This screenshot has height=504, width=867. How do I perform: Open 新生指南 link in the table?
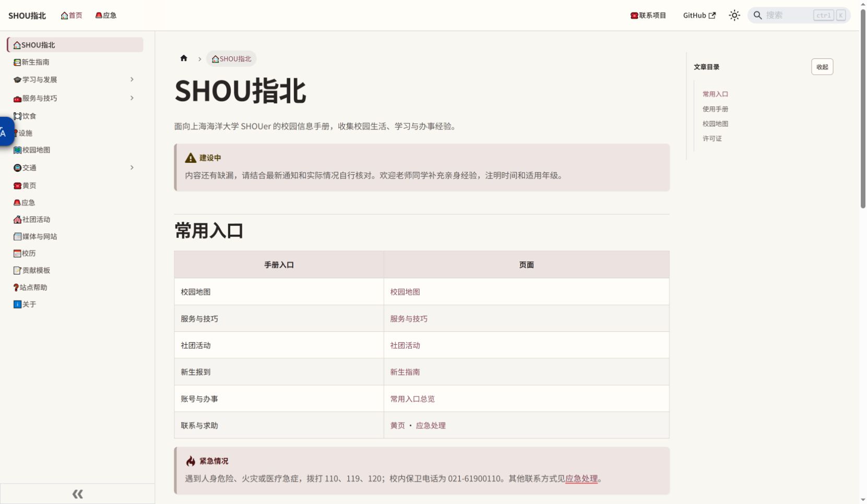coord(405,372)
